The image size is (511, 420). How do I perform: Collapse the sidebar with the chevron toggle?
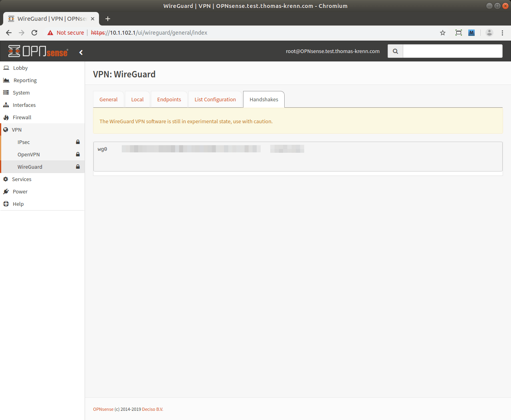click(x=81, y=52)
